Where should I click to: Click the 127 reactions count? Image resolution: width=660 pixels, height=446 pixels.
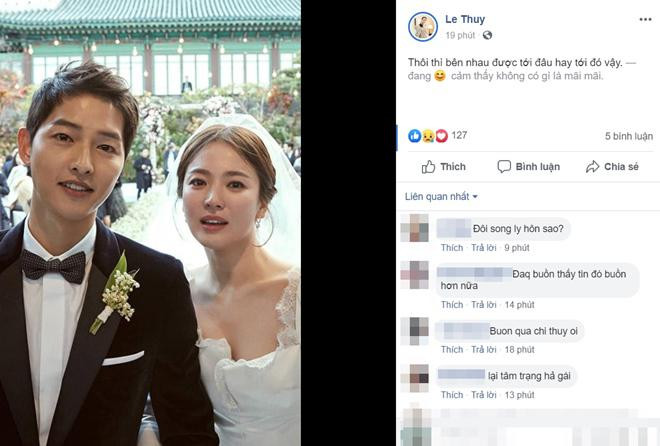click(x=459, y=135)
